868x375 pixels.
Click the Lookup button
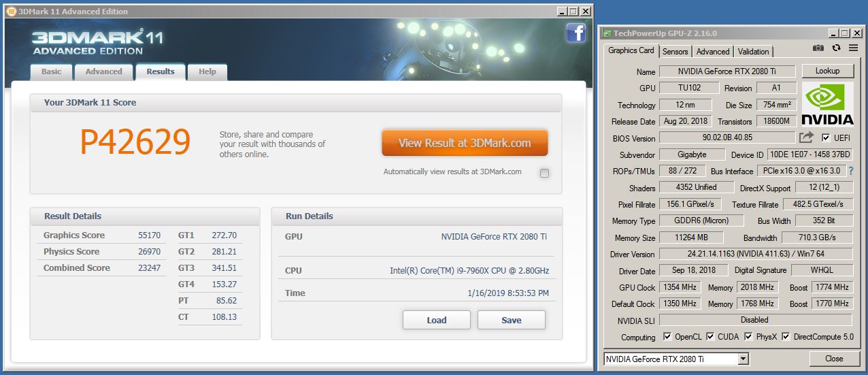(827, 71)
